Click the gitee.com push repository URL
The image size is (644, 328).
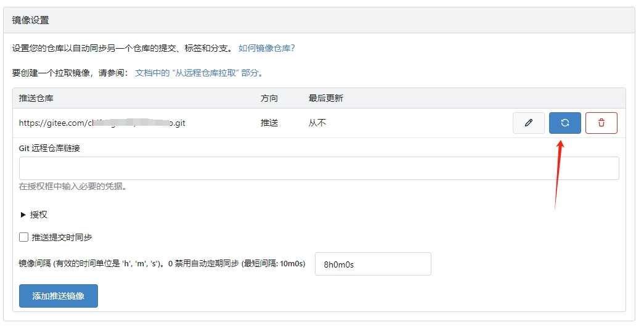[x=102, y=123]
